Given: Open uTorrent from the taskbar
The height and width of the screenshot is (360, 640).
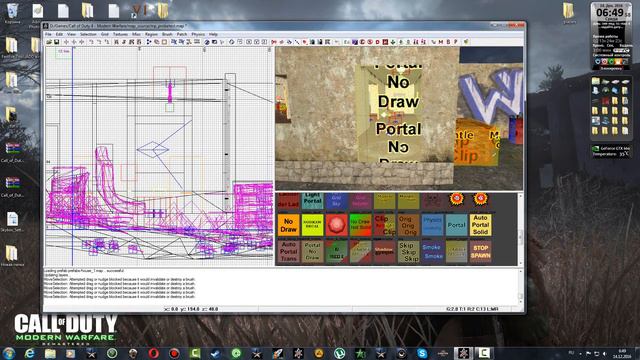Looking at the screenshot, I should 339,353.
